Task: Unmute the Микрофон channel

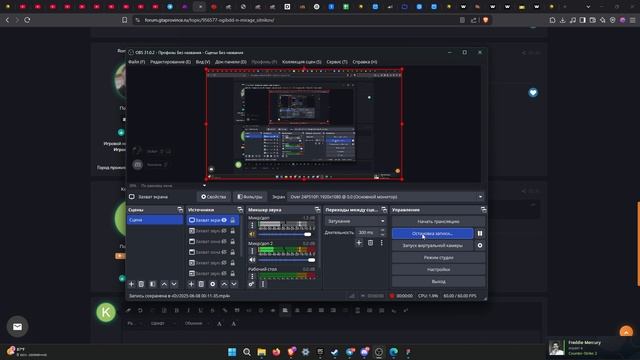Action: [x=252, y=234]
